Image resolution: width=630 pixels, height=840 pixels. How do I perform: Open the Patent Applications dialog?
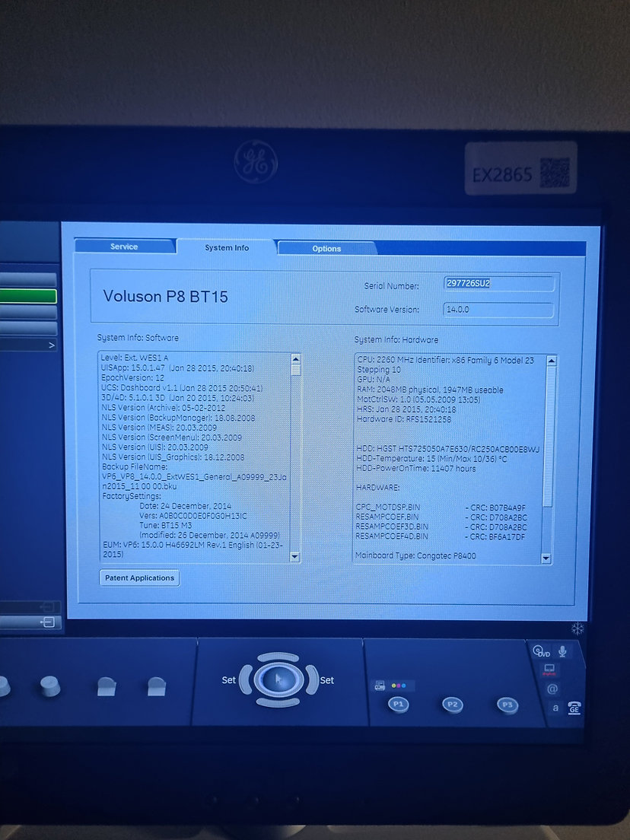(x=139, y=578)
